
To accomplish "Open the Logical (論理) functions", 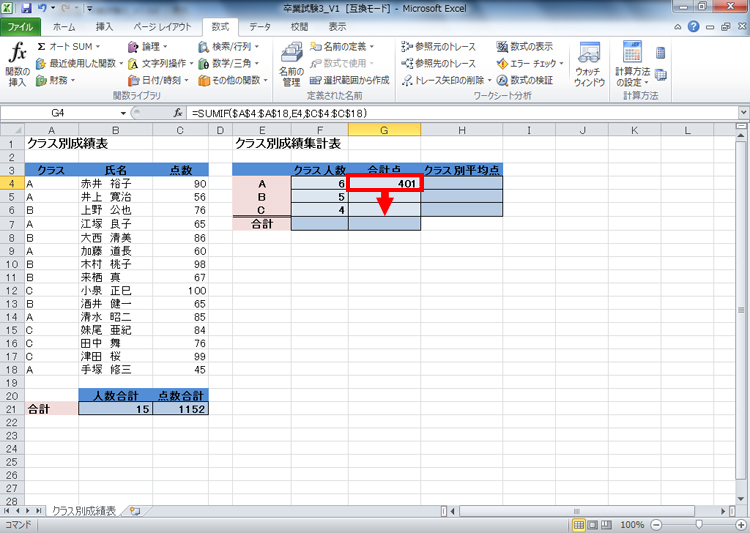I will coord(147,46).
